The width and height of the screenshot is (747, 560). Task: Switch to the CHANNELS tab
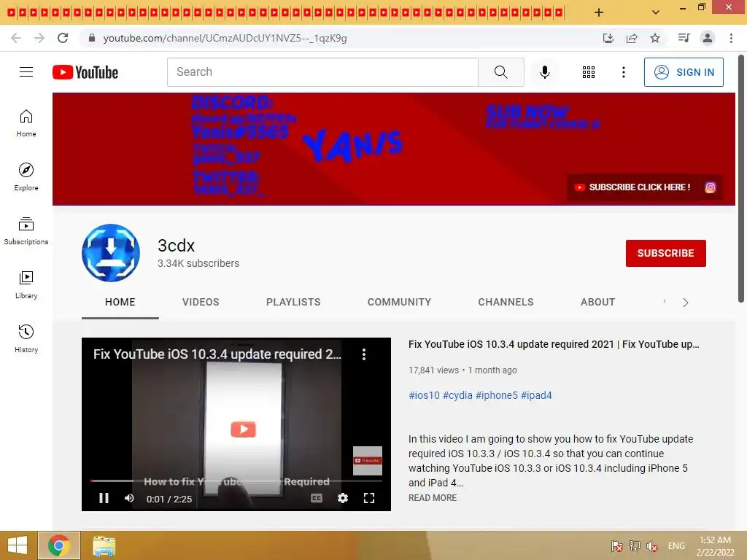tap(506, 302)
